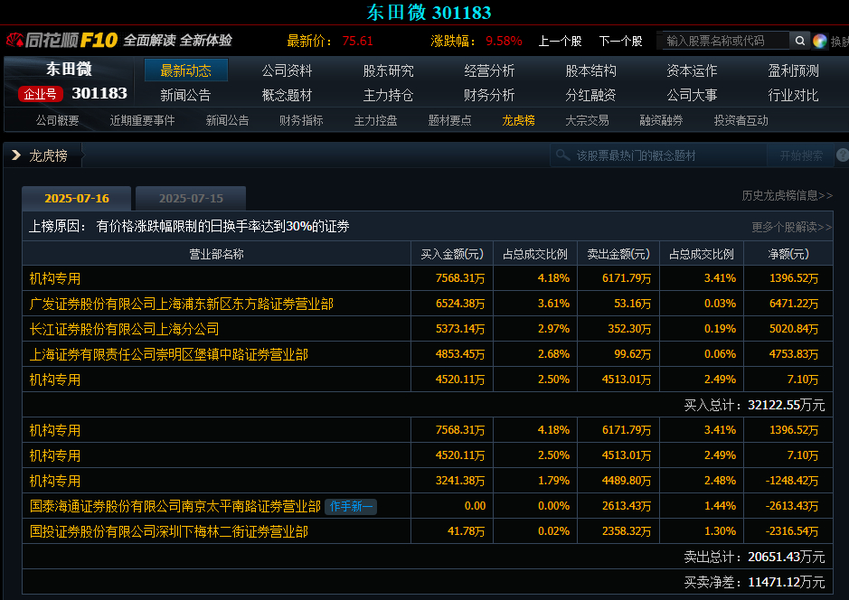Click 国投证券 深圳下梅林二街 branch
This screenshot has width=849, height=600.
[x=169, y=532]
